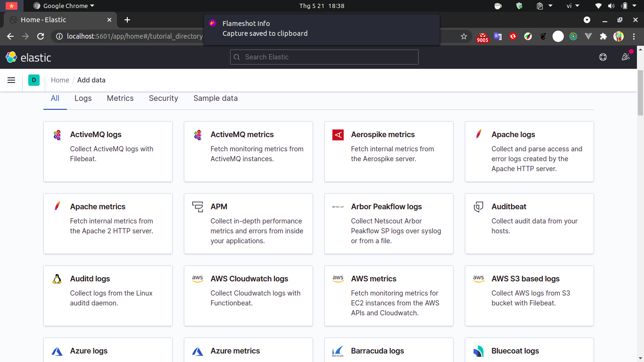644x362 pixels.
Task: Open the vi keyboard language indicator
Action: [x=569, y=6]
